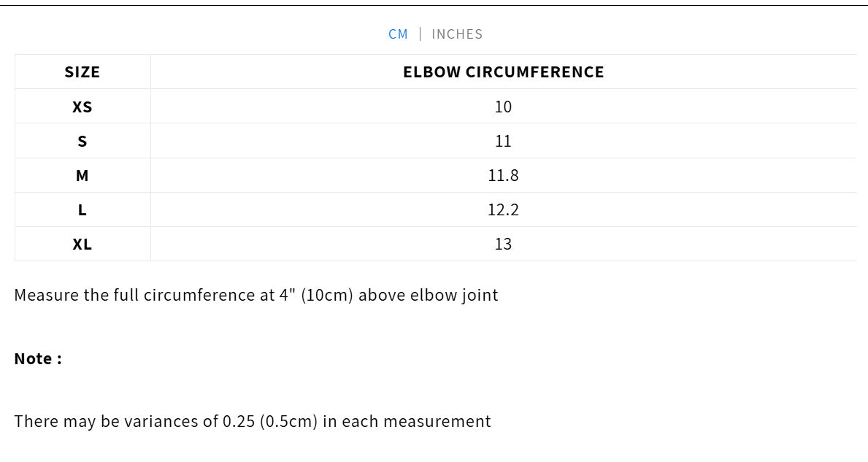This screenshot has width=868, height=462.
Task: Click the measuring instruction about elbow joint
Action: [256, 296]
